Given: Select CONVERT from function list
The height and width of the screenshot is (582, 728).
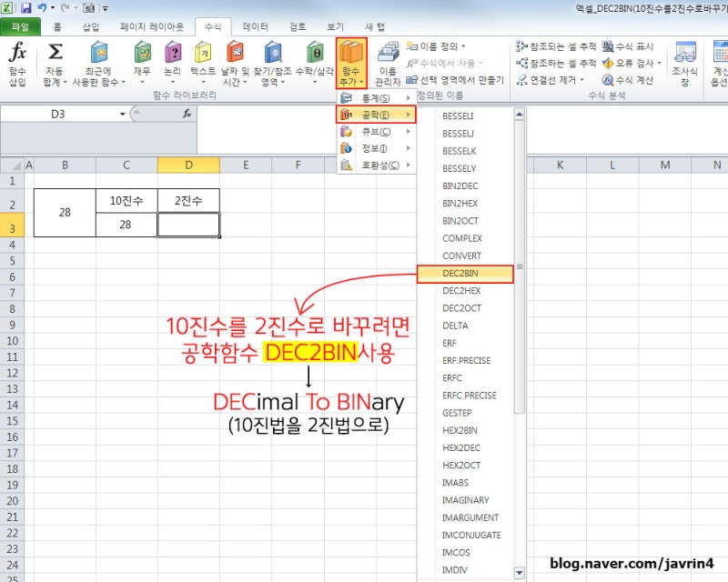Looking at the screenshot, I should coord(465,256).
